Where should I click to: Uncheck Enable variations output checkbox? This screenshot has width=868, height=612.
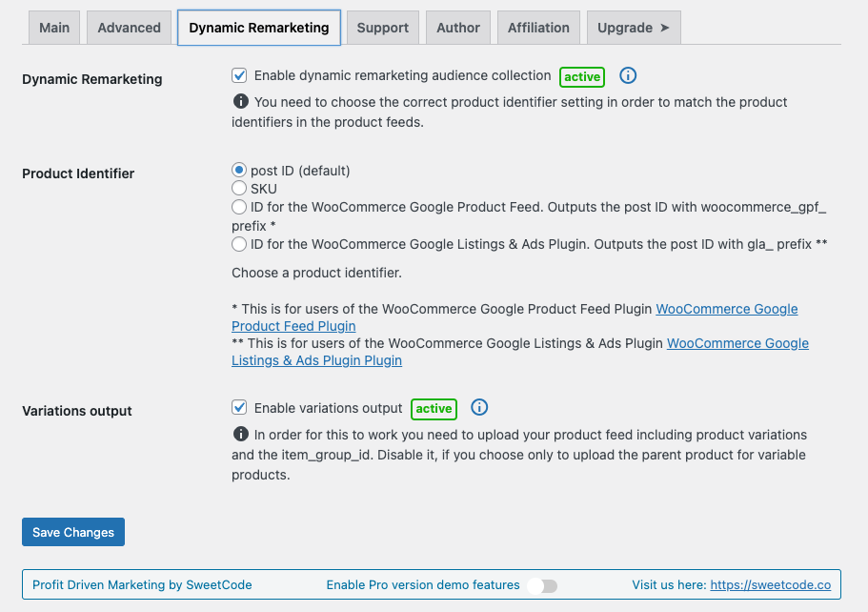[239, 408]
